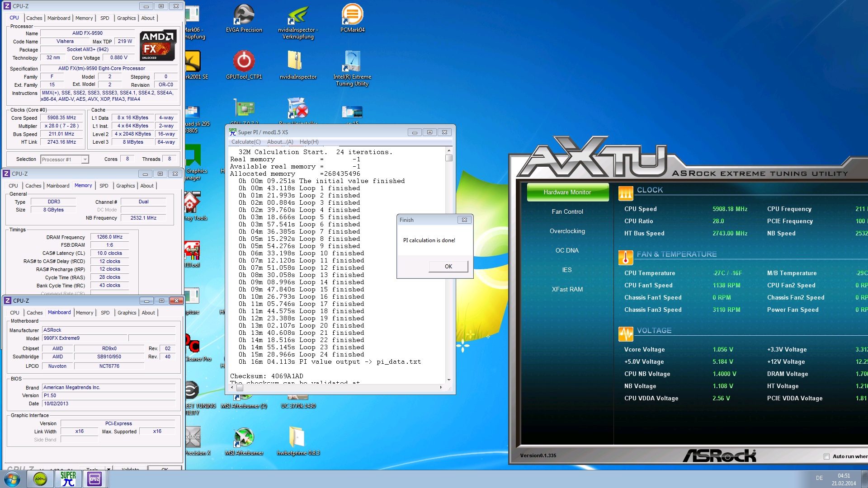Open Overclocking section in AXTU

[567, 231]
